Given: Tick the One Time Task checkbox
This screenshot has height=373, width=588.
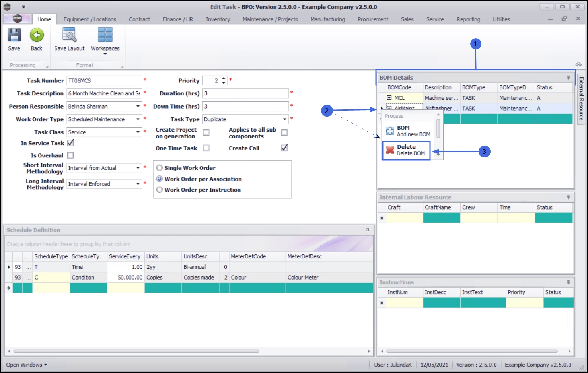Looking at the screenshot, I should point(206,148).
